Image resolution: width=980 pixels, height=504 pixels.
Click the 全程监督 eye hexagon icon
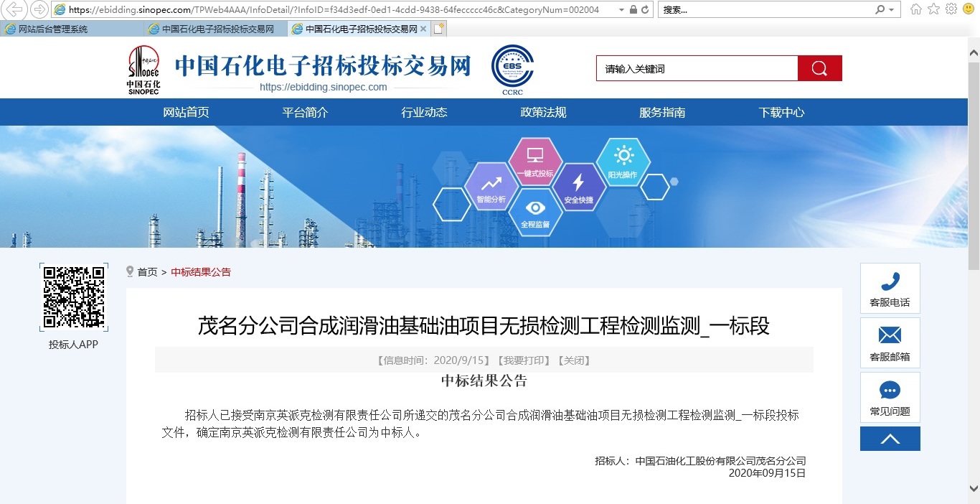tap(534, 211)
